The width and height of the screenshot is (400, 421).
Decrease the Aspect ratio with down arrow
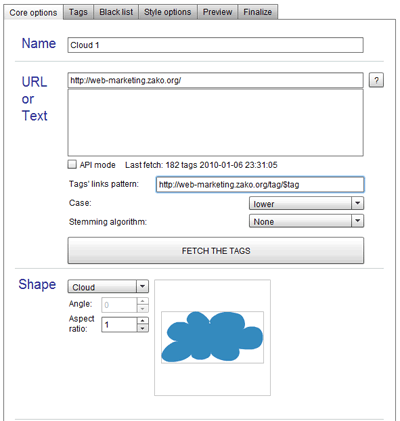pos(143,328)
